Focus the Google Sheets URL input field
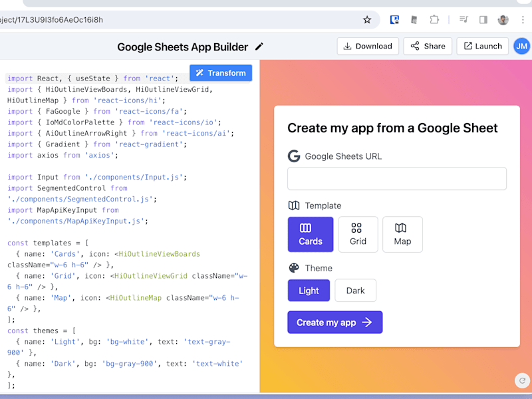 click(397, 178)
